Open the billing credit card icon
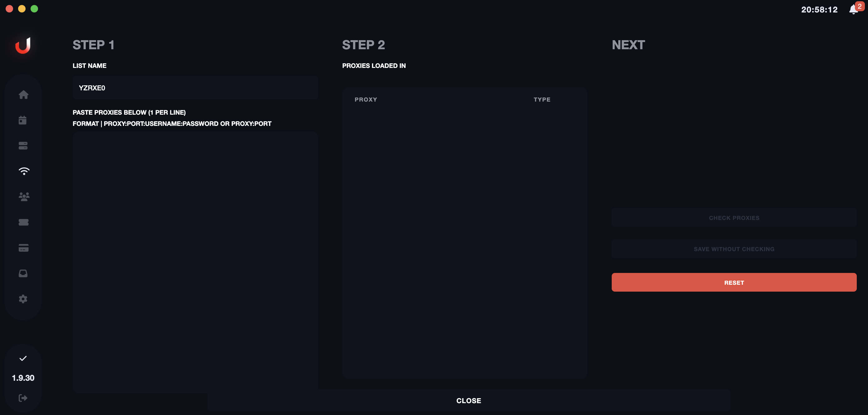868x415 pixels. pyautogui.click(x=23, y=248)
